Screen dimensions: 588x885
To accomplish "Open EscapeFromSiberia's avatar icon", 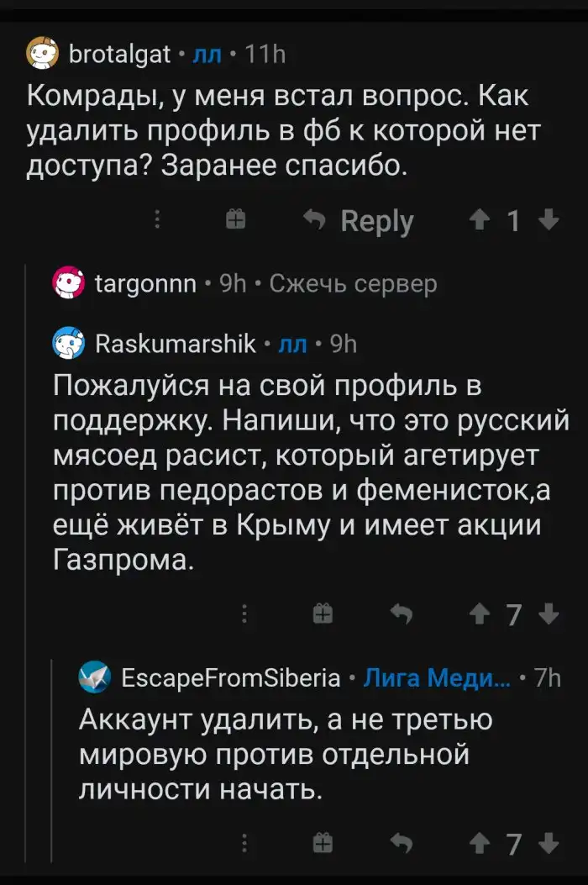I will pyautogui.click(x=95, y=677).
